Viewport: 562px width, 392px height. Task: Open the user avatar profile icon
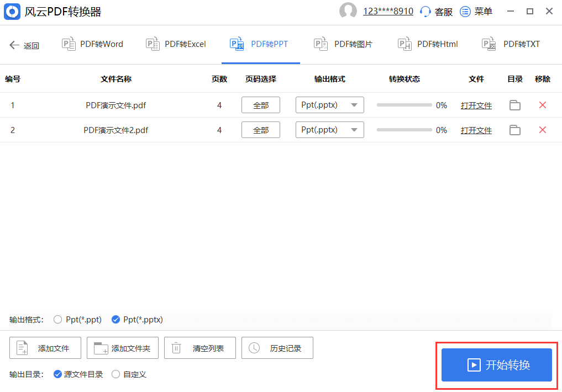(348, 11)
